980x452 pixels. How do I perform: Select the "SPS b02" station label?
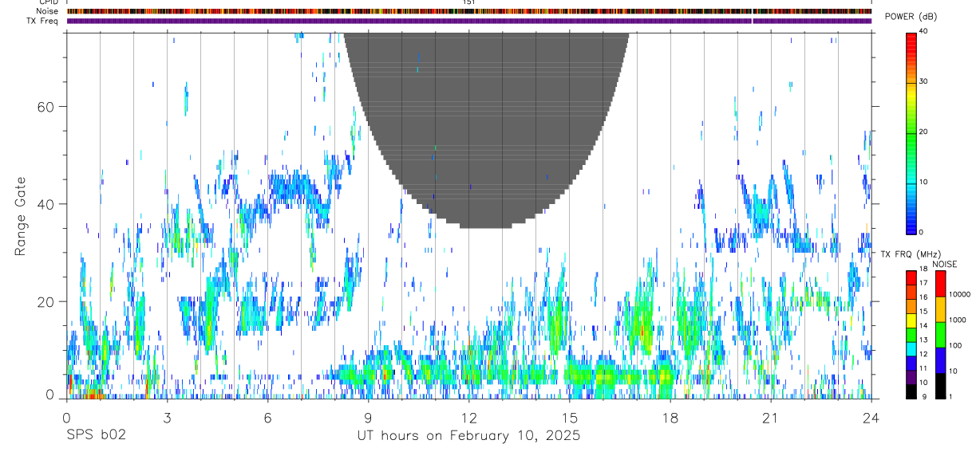coord(96,436)
